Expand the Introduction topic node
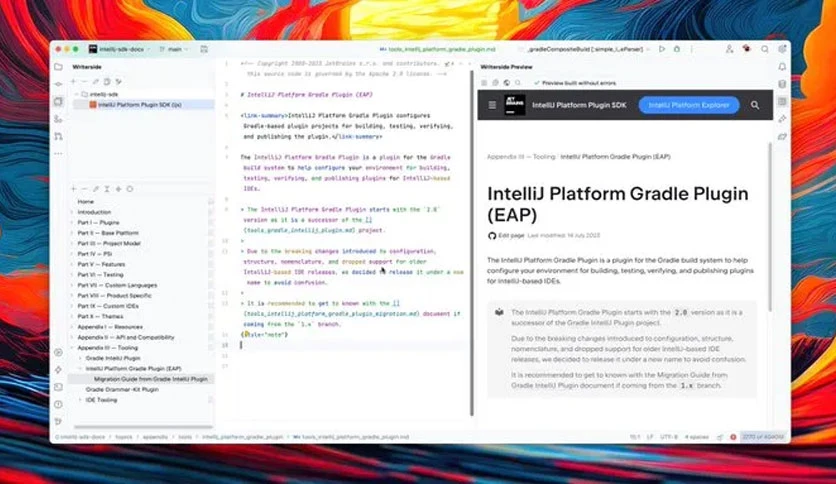The height and width of the screenshot is (484, 836). point(73,212)
